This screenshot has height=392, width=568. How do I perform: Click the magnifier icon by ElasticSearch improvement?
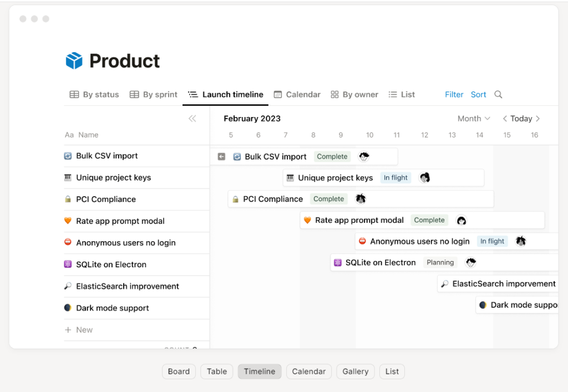pos(68,286)
